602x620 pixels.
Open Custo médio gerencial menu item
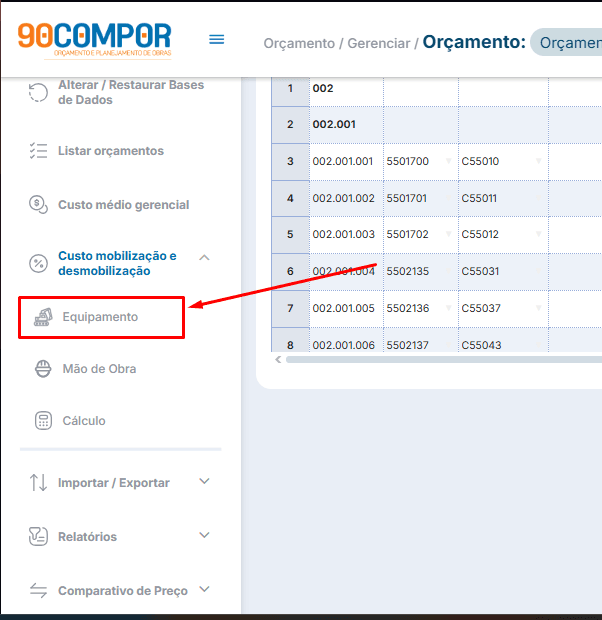point(123,205)
